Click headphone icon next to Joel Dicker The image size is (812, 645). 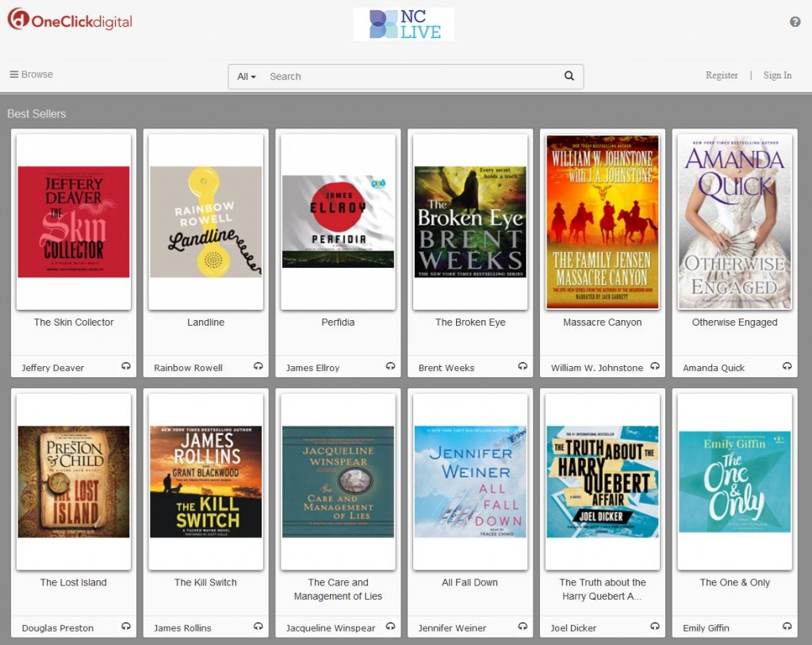click(654, 626)
